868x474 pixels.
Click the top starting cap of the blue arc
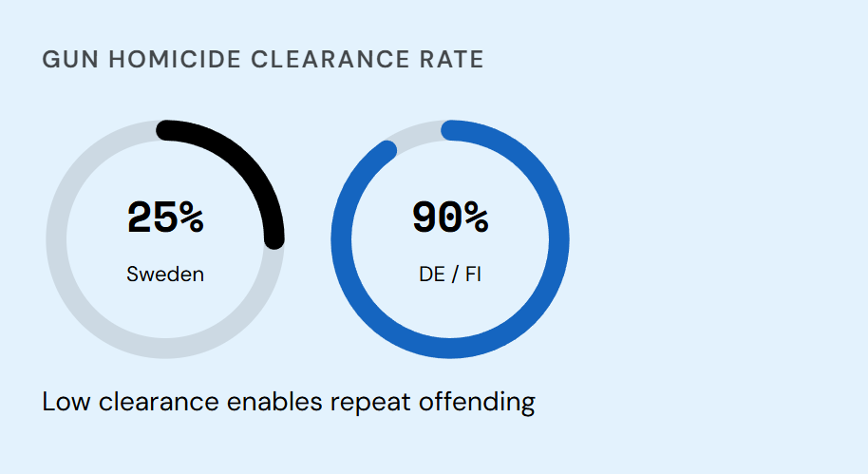pos(451,130)
